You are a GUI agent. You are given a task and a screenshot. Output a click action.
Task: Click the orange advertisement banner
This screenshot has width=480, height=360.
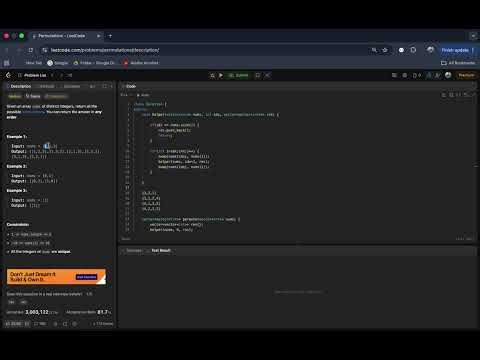[x=56, y=277]
